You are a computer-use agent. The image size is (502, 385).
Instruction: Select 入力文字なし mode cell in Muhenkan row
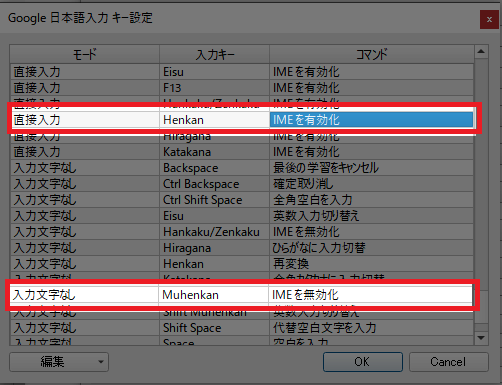[84, 295]
